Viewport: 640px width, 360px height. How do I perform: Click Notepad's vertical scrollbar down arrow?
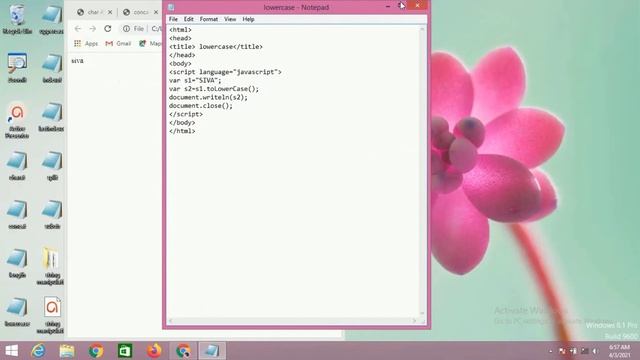[422, 313]
